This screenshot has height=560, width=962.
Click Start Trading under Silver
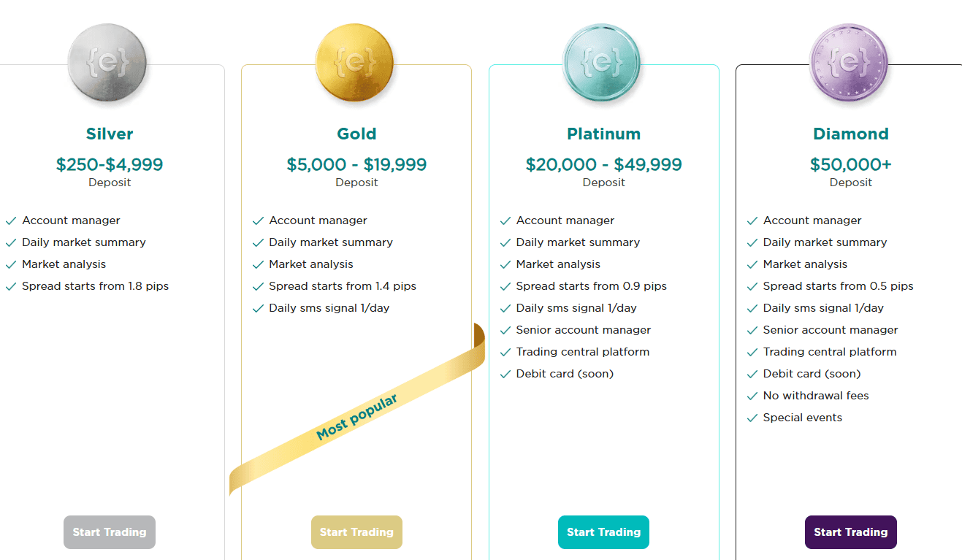[109, 532]
